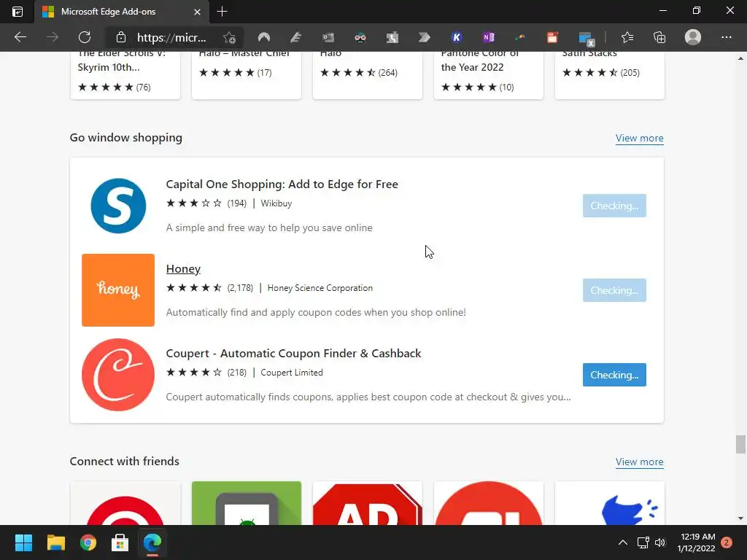747x560 pixels.
Task: Close the Microsoft Edge Add-ons tab
Action: 197,12
